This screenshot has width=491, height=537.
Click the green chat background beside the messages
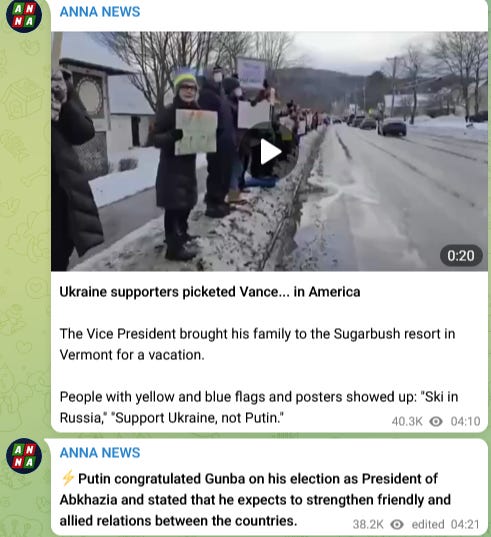[x=24, y=240]
